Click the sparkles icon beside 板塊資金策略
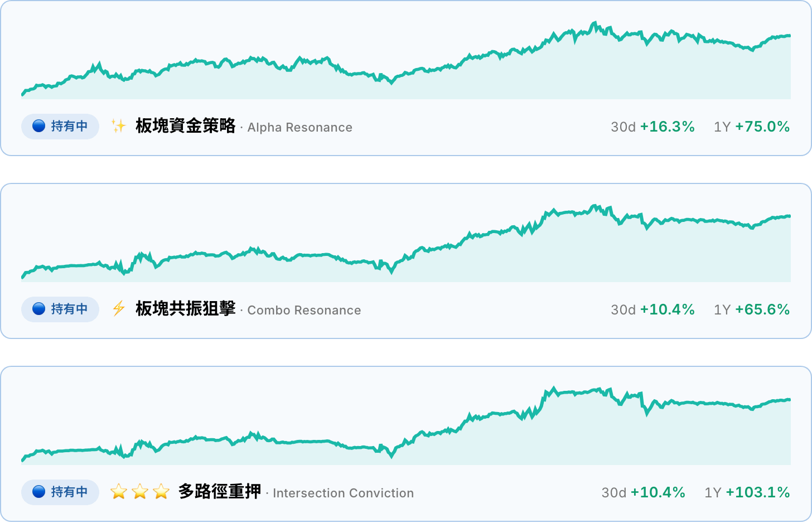812x523 pixels. 118,126
